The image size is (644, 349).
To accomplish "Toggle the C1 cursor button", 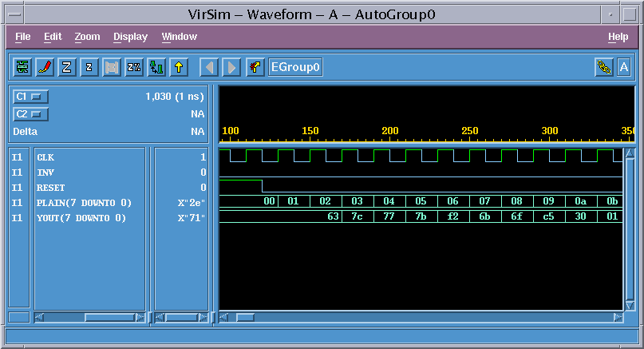I will click(x=31, y=97).
